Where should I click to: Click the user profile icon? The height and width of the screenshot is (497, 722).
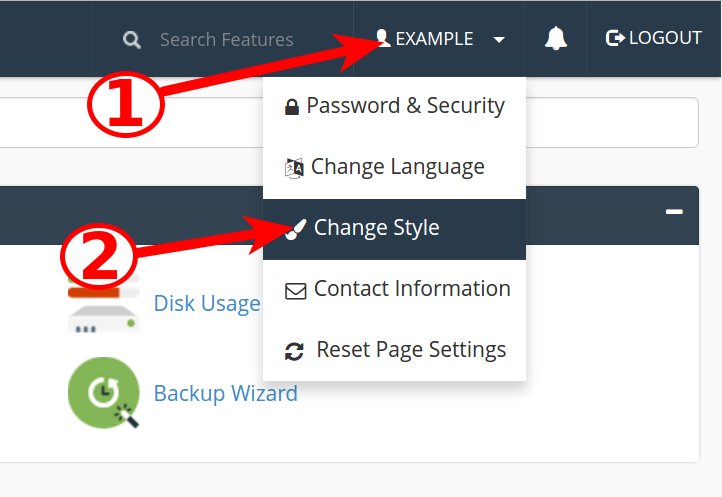pos(382,38)
